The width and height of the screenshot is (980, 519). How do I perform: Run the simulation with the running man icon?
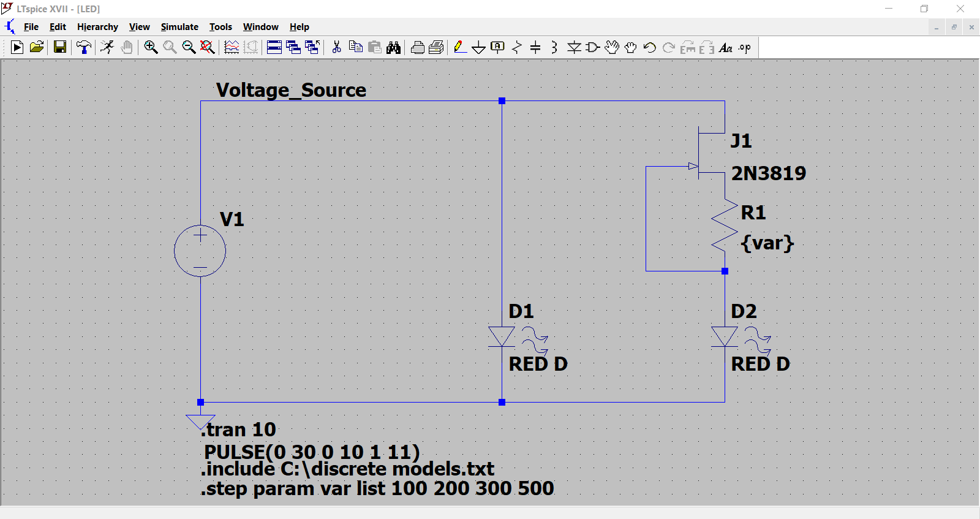(107, 47)
